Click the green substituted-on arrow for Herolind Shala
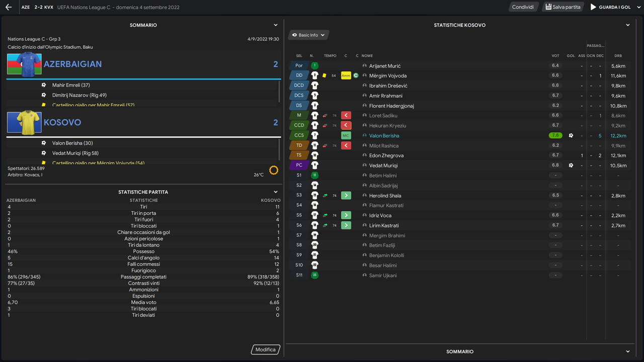Viewport: 644px width, 362px height. 346,195
